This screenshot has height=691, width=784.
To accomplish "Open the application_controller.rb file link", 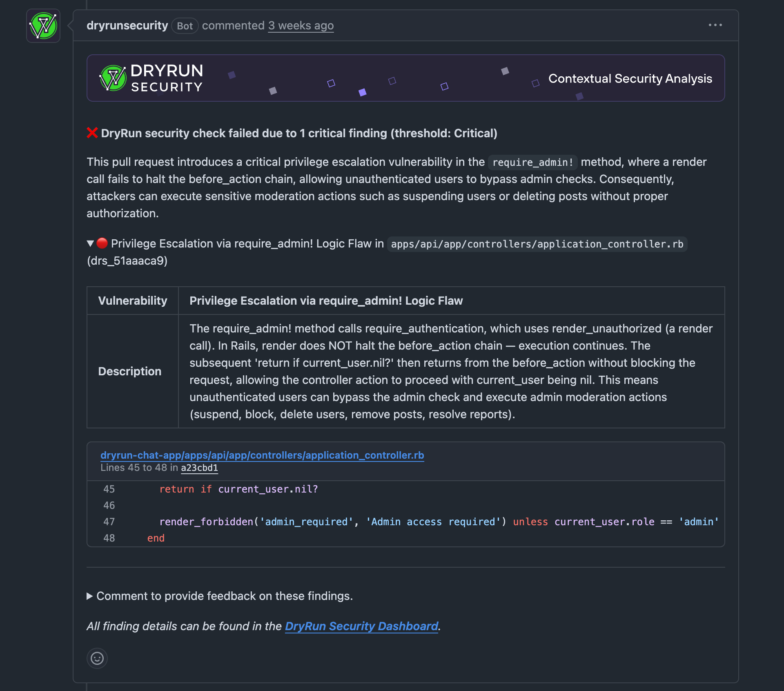I will (x=262, y=455).
